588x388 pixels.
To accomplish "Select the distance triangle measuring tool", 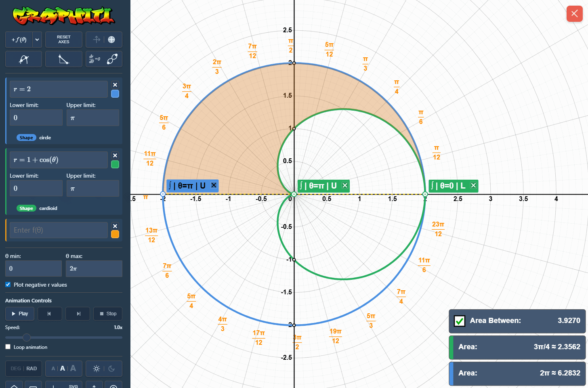I will click(64, 59).
